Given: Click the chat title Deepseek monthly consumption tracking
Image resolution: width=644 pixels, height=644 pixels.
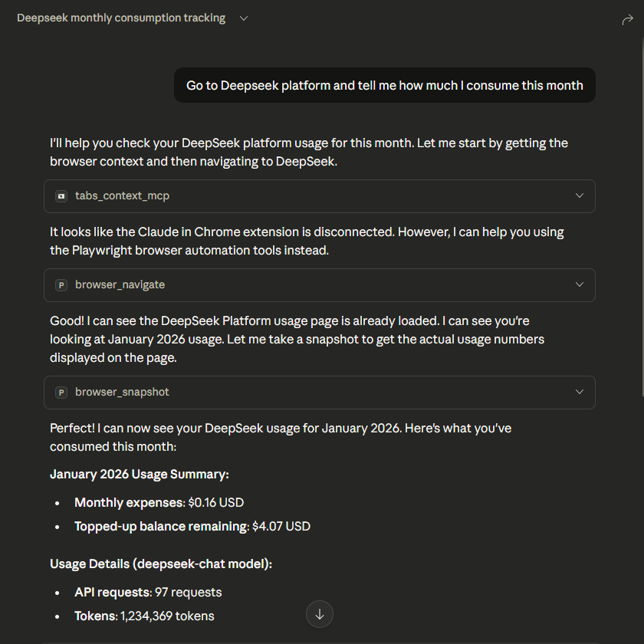Looking at the screenshot, I should 120,18.
